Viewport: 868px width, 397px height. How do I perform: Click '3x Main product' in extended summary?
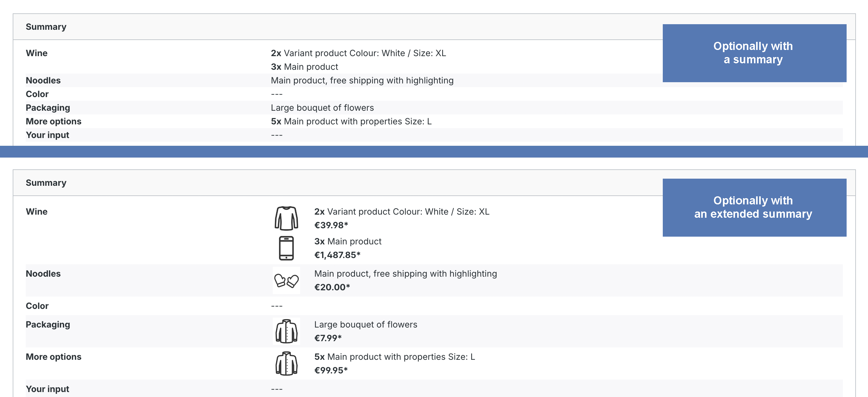click(348, 241)
